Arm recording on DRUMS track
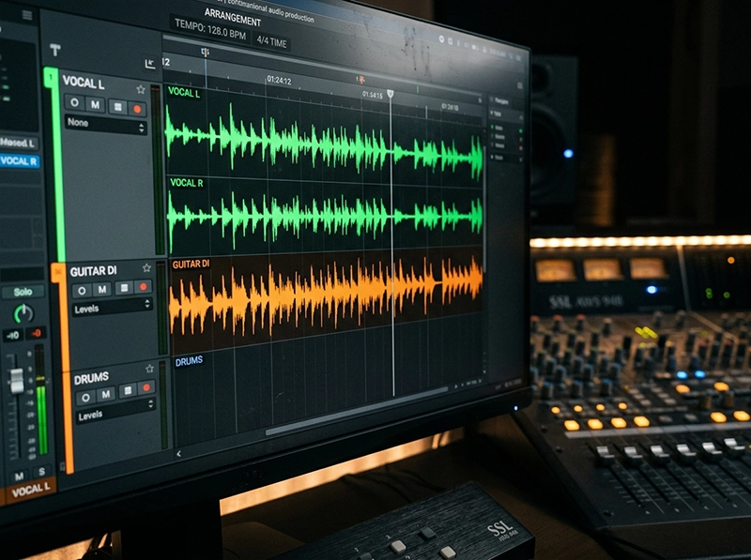 click(x=146, y=387)
